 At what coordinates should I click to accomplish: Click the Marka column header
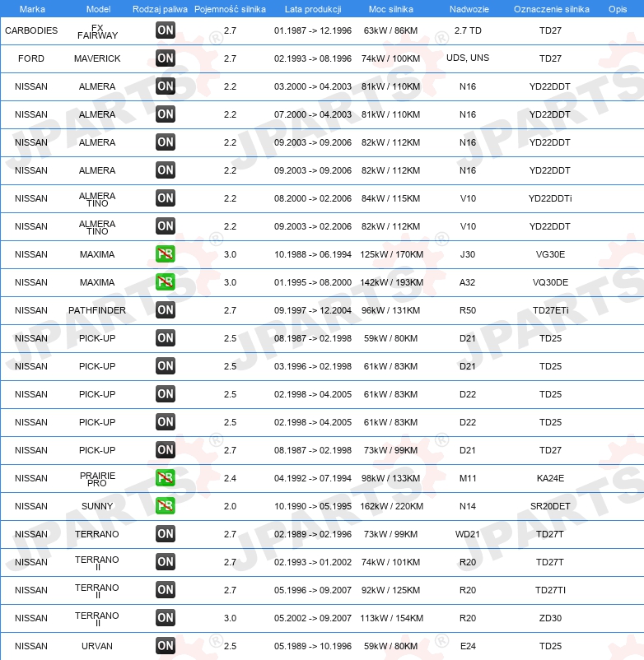tap(32, 9)
